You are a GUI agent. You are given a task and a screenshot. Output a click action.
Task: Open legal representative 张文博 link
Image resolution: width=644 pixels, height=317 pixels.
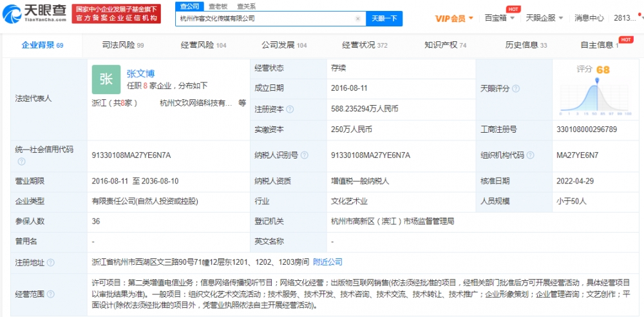tap(140, 74)
